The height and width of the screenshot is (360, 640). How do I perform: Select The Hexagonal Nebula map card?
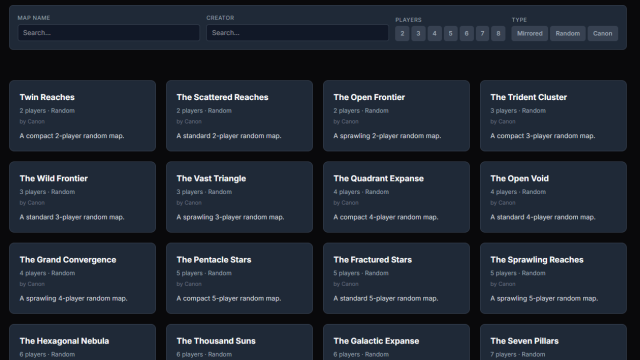coord(82,343)
